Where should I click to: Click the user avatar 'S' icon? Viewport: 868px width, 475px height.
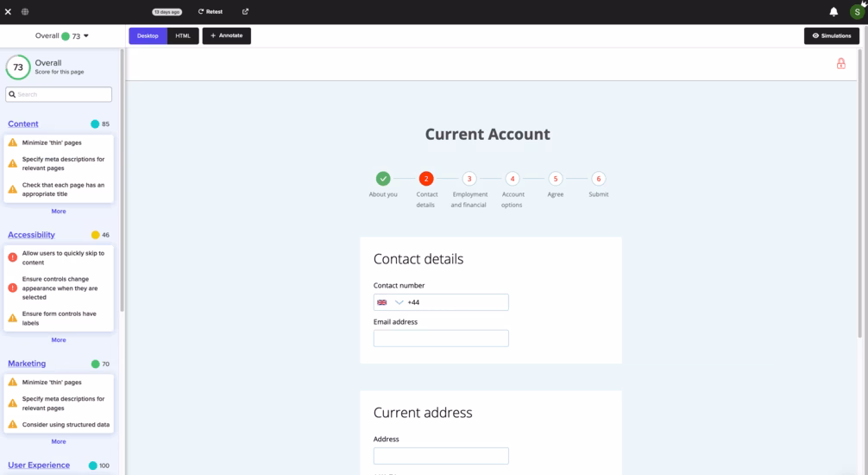(857, 12)
